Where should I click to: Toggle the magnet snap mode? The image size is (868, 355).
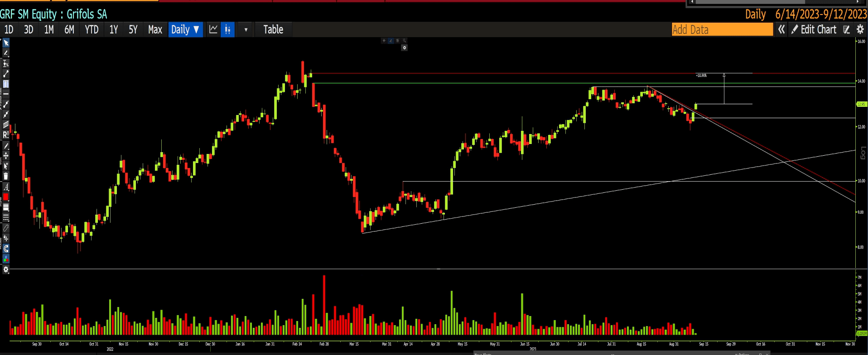(x=6, y=249)
